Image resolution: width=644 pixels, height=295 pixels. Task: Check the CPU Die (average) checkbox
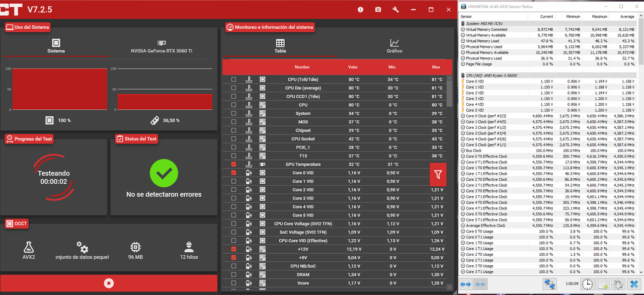233,88
